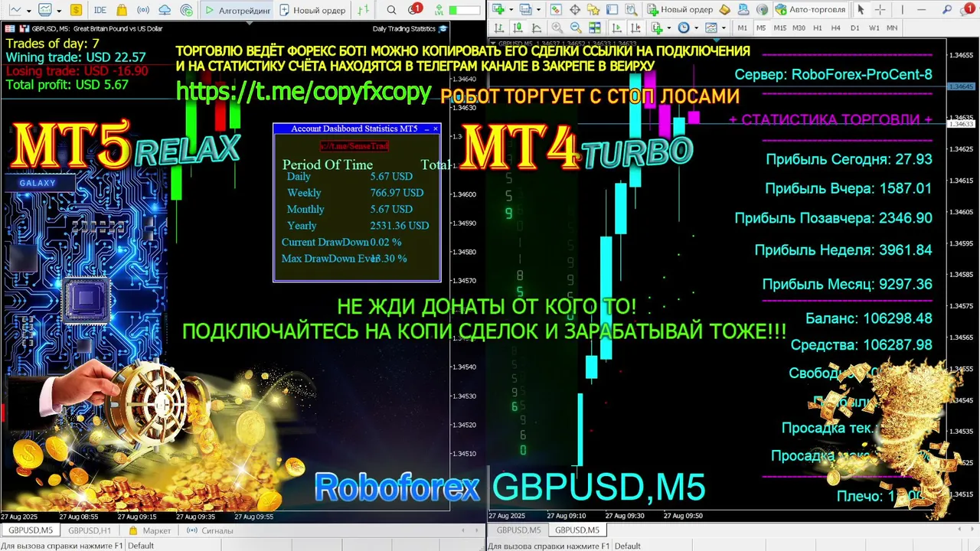This screenshot has width=980, height=551.
Task: Click the MT5 line chart type icon
Action: coord(15,10)
